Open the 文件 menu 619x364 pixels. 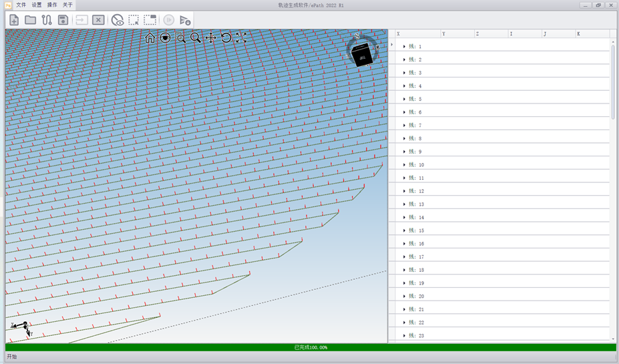click(x=21, y=5)
